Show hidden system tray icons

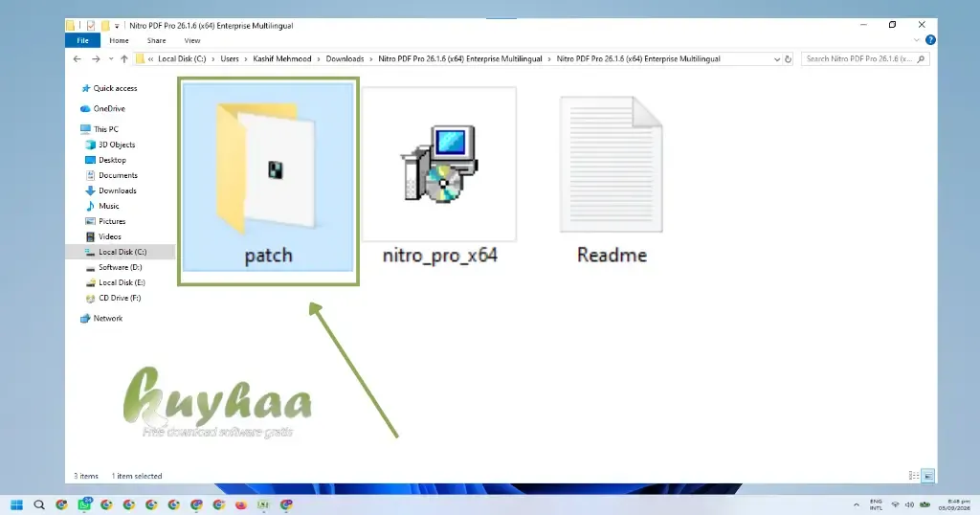click(856, 505)
